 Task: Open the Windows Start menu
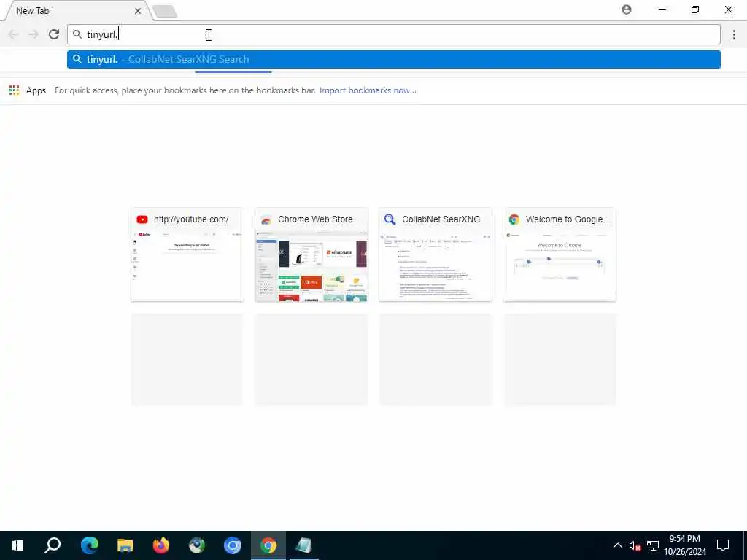coord(18,545)
